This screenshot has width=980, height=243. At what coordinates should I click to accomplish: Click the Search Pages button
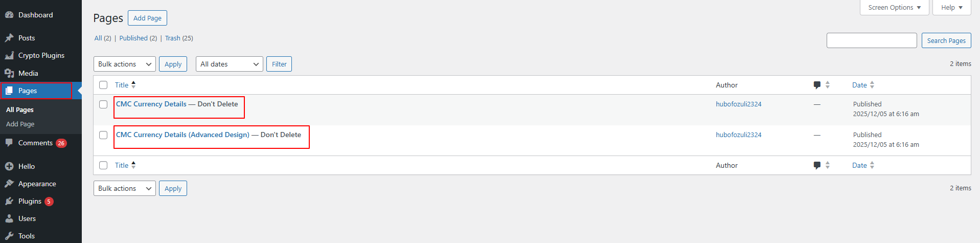coord(946,40)
